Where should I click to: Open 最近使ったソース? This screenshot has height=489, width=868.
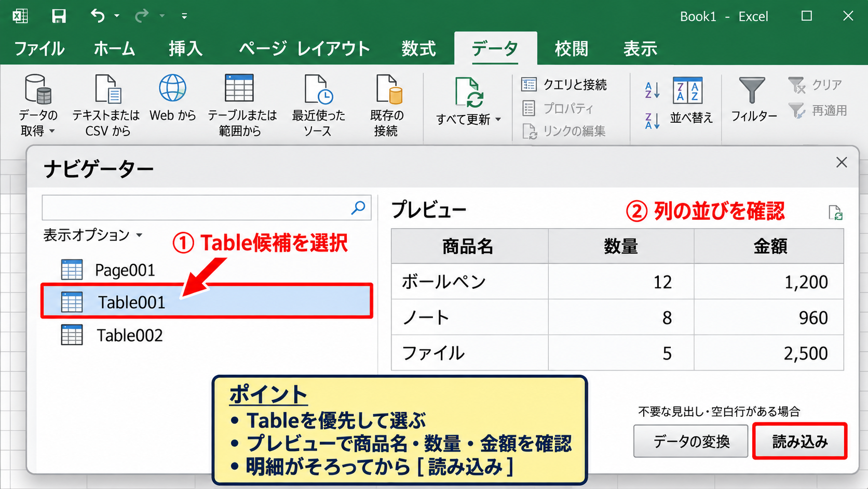click(x=318, y=105)
